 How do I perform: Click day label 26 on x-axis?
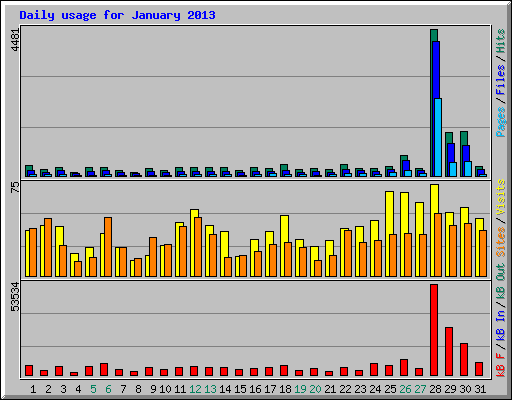(x=405, y=389)
